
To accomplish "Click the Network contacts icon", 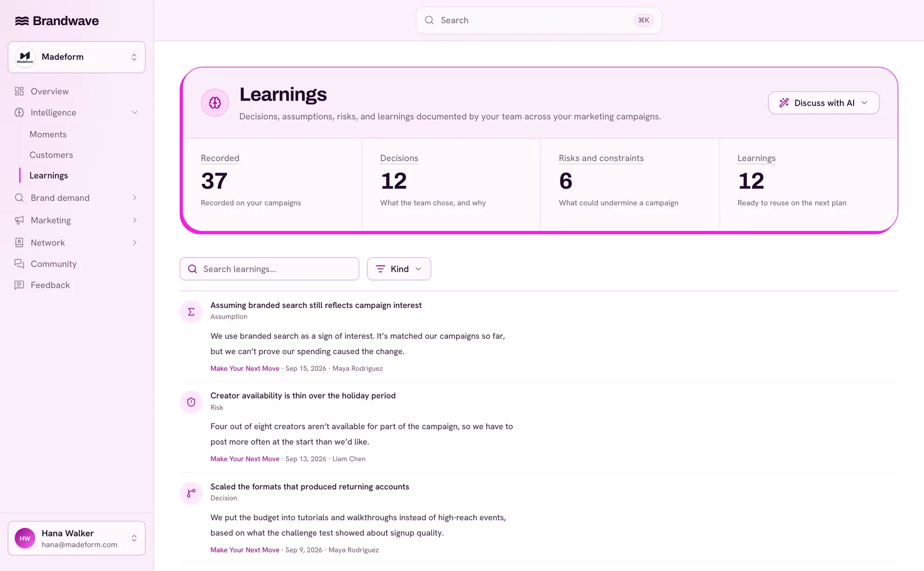I will (x=20, y=243).
